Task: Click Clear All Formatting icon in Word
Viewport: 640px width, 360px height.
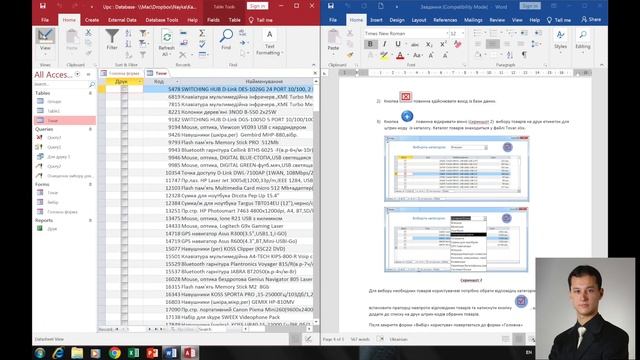Action: [458, 44]
